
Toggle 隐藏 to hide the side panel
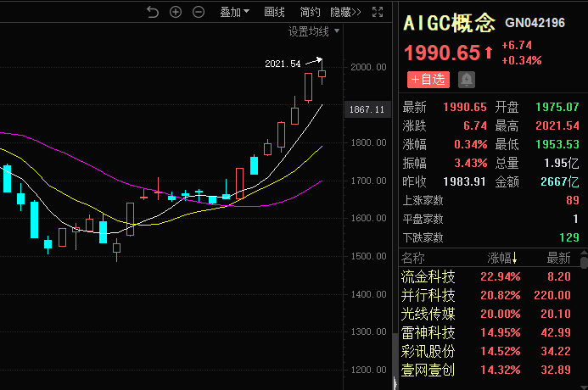(339, 12)
